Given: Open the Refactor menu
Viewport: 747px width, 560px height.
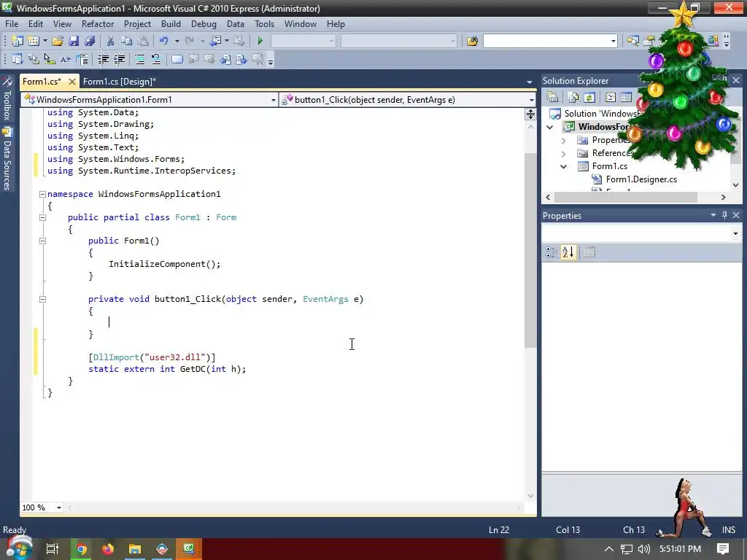Looking at the screenshot, I should click(x=97, y=24).
